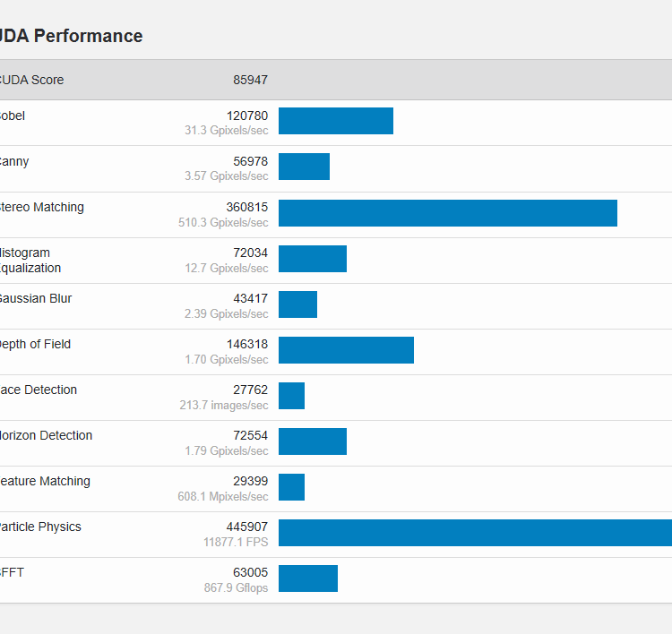
Task: Click the Gaussian Blur blue bar
Action: point(297,304)
